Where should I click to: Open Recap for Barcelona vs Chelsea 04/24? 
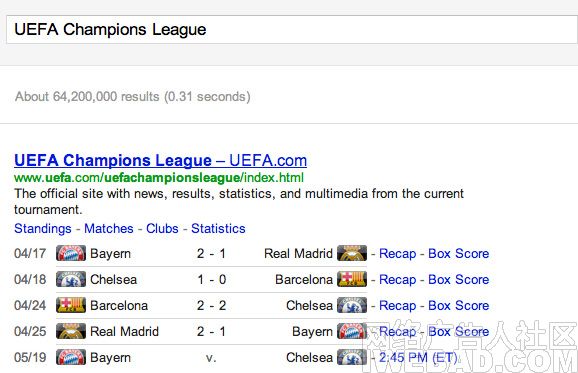[397, 306]
